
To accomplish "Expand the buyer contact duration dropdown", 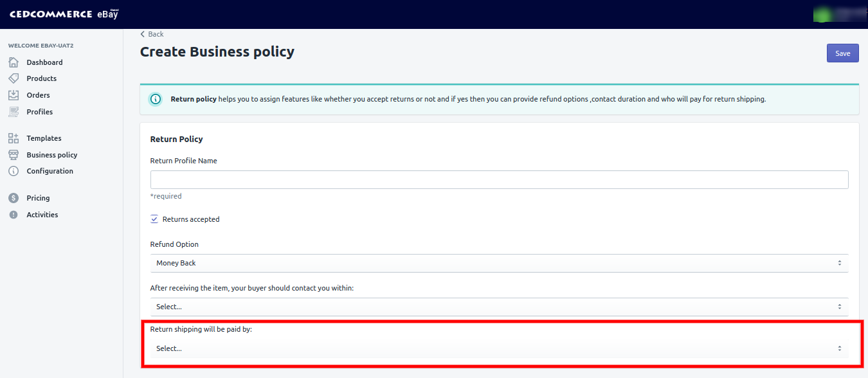I will tap(499, 307).
